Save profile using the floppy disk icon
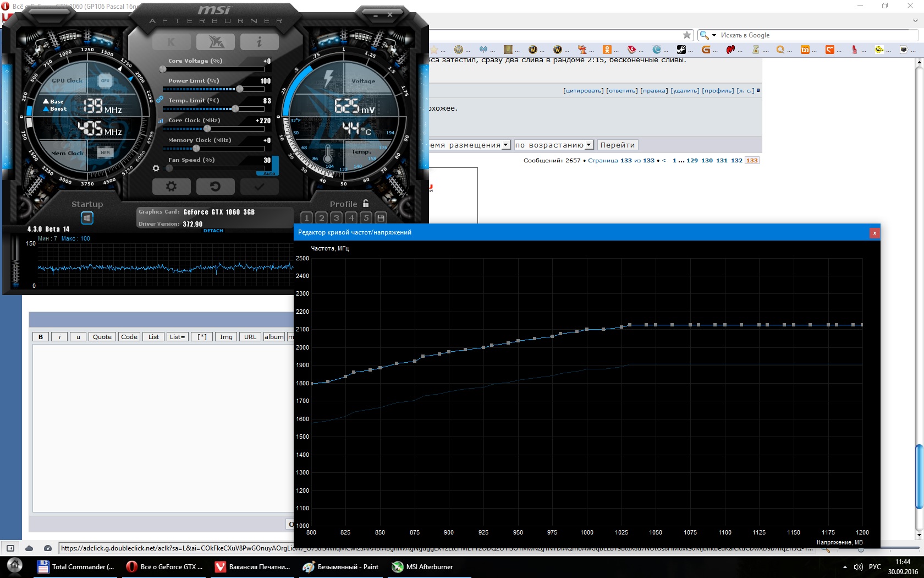The image size is (924, 578). pyautogui.click(x=381, y=218)
